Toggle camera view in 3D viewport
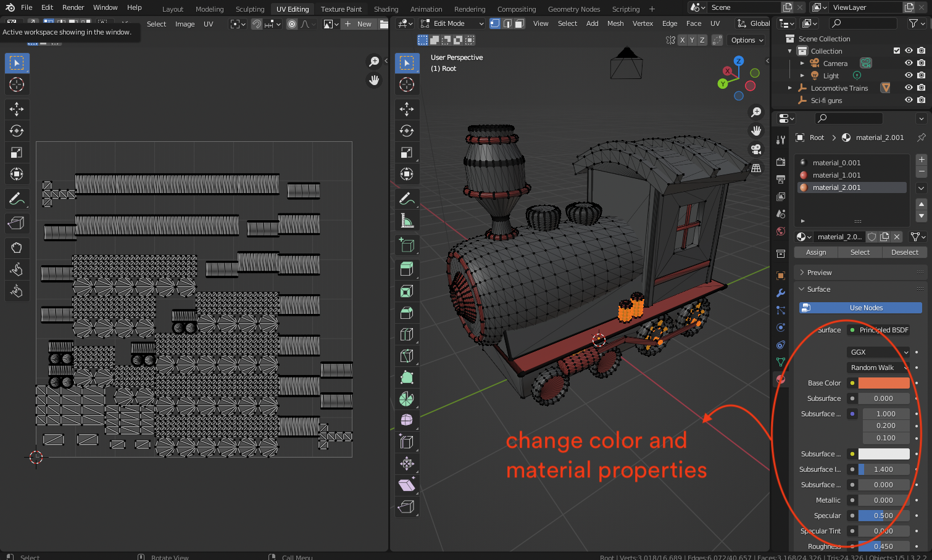 (756, 149)
